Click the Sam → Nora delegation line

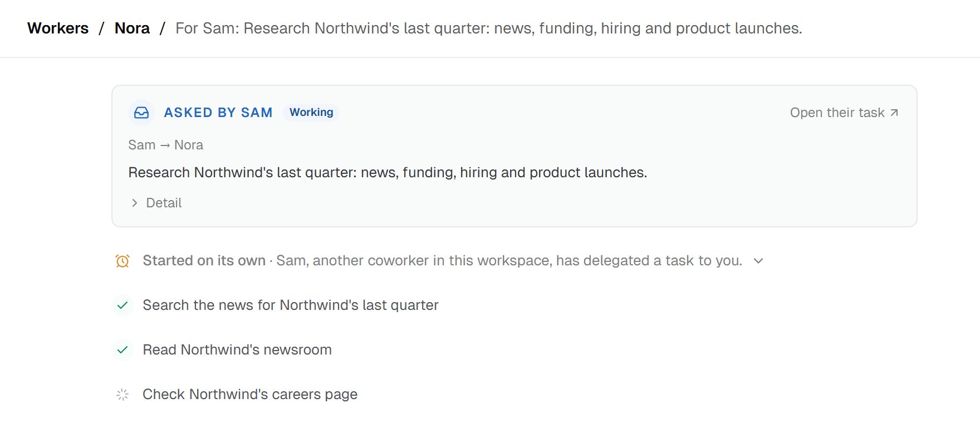[165, 145]
